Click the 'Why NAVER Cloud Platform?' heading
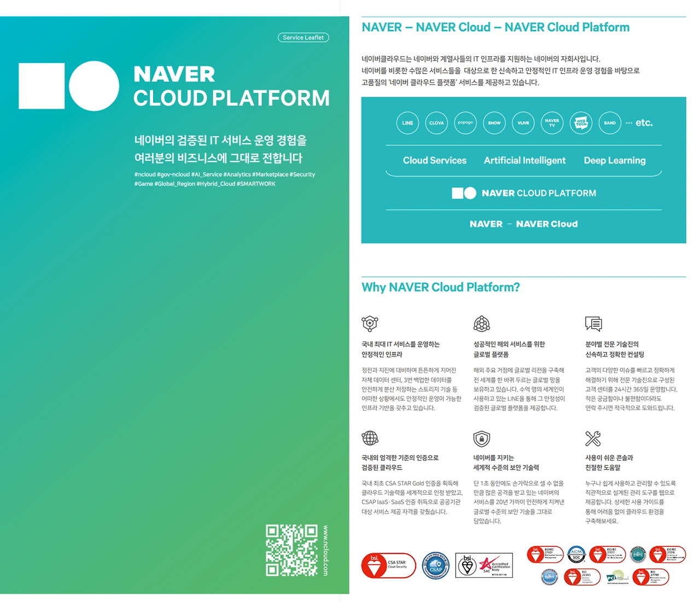The width and height of the screenshot is (700, 602). point(441,287)
